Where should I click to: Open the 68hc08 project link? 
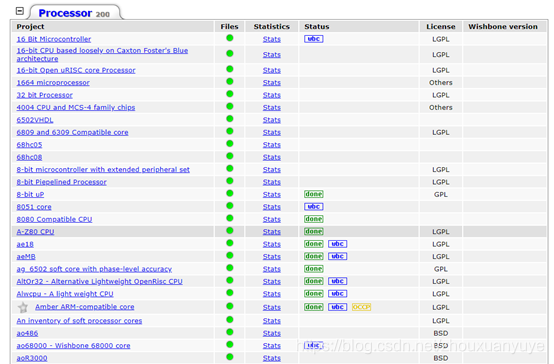point(29,157)
